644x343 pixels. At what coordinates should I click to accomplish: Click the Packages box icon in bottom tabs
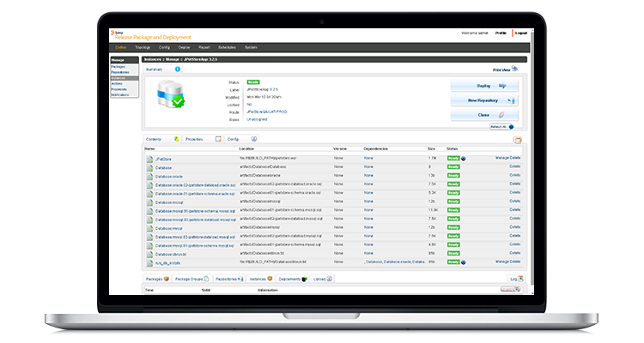pos(167,279)
